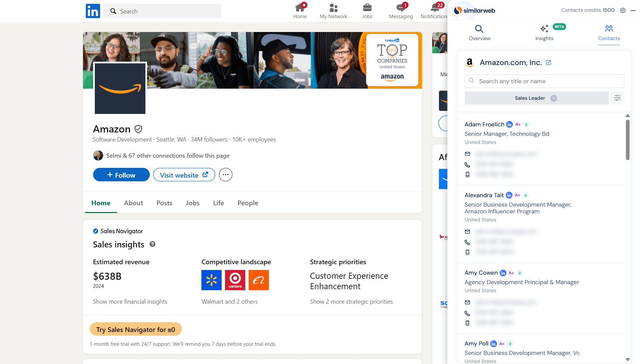Open Amazon.com, Inc. external link icon
The height and width of the screenshot is (364, 640).
[x=549, y=62]
